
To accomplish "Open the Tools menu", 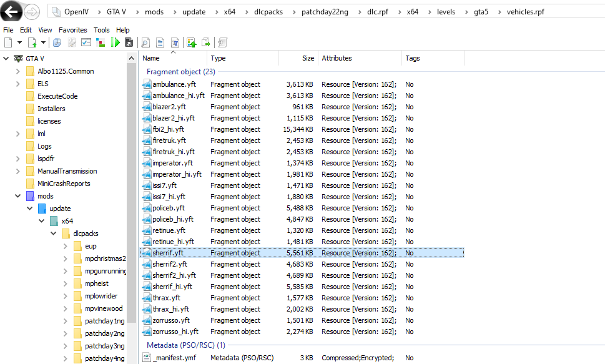I will tap(101, 30).
